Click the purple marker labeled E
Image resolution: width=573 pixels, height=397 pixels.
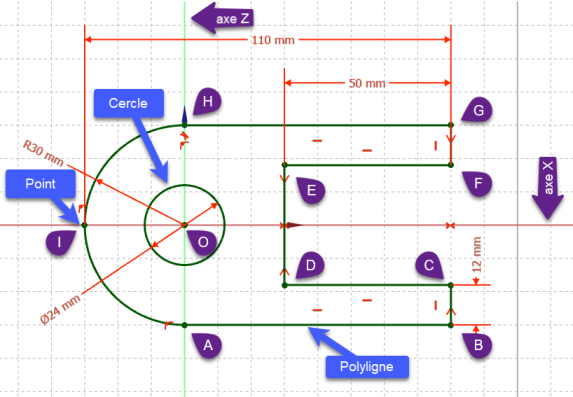pos(311,190)
